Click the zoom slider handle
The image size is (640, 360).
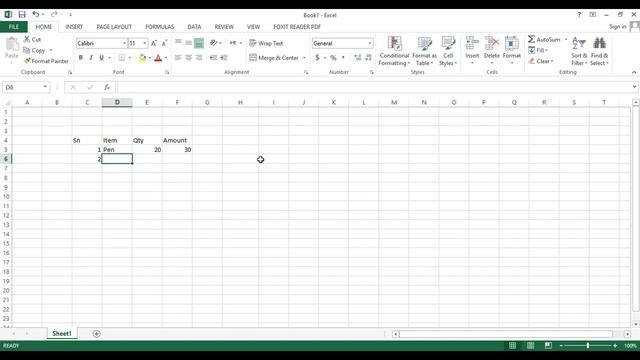tap(588, 346)
